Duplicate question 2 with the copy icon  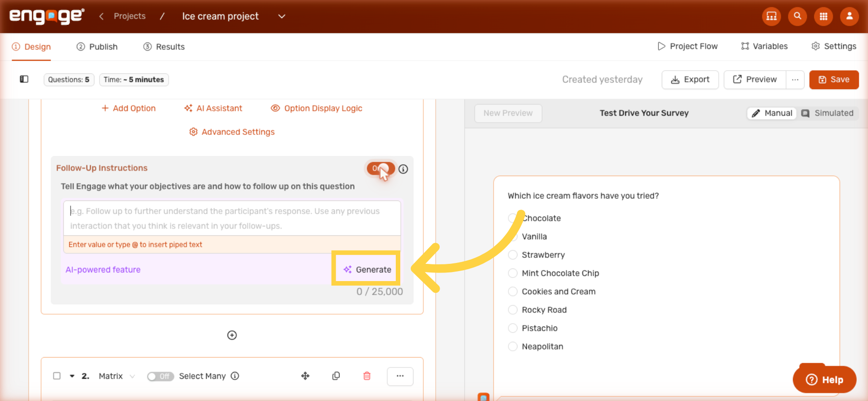coord(336,376)
